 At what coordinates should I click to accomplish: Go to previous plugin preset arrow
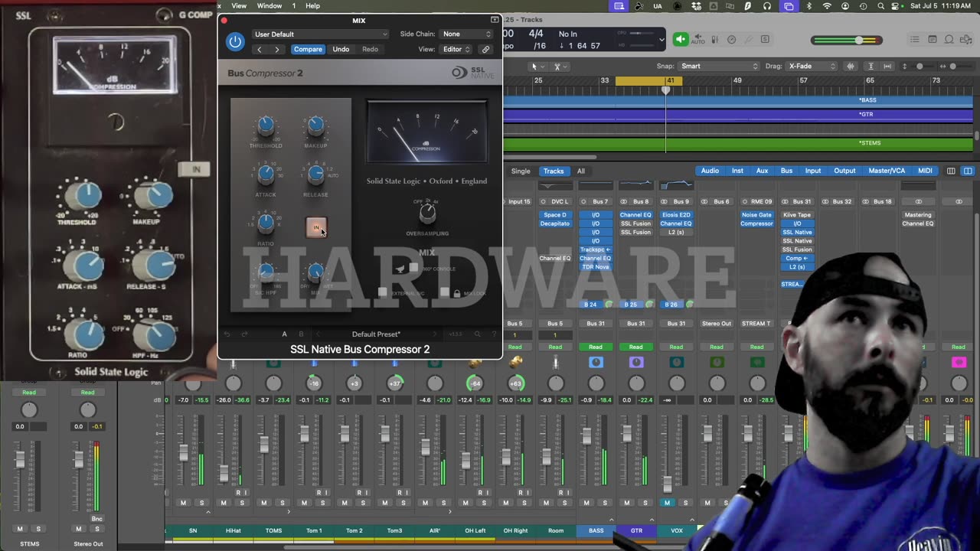(259, 49)
